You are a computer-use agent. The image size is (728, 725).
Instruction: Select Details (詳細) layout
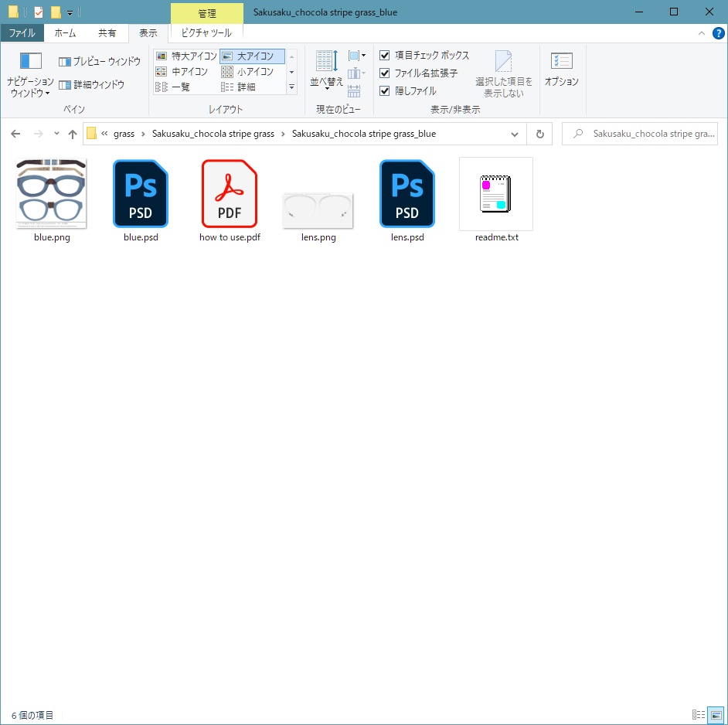[238, 87]
